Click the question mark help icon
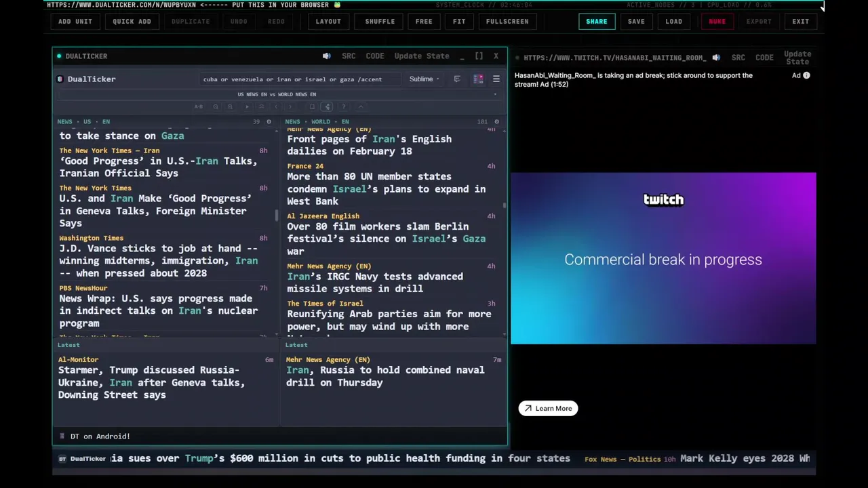This screenshot has height=488, width=868. [x=344, y=106]
